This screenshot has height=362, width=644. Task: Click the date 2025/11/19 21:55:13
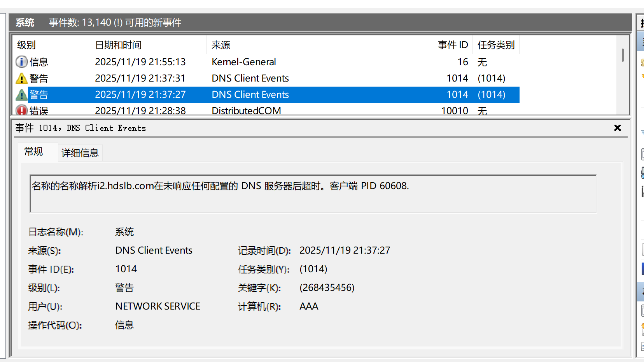pos(140,62)
